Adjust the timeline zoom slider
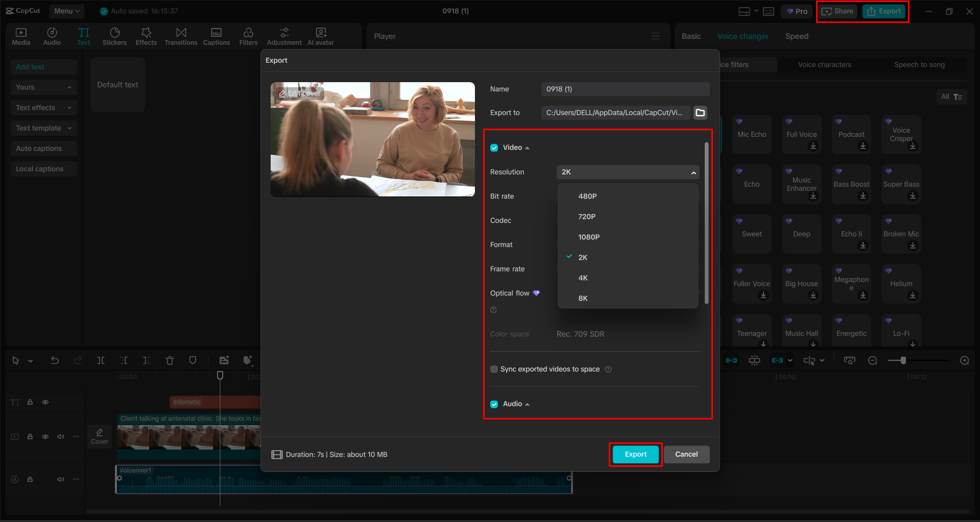This screenshot has width=980, height=522. (x=903, y=360)
